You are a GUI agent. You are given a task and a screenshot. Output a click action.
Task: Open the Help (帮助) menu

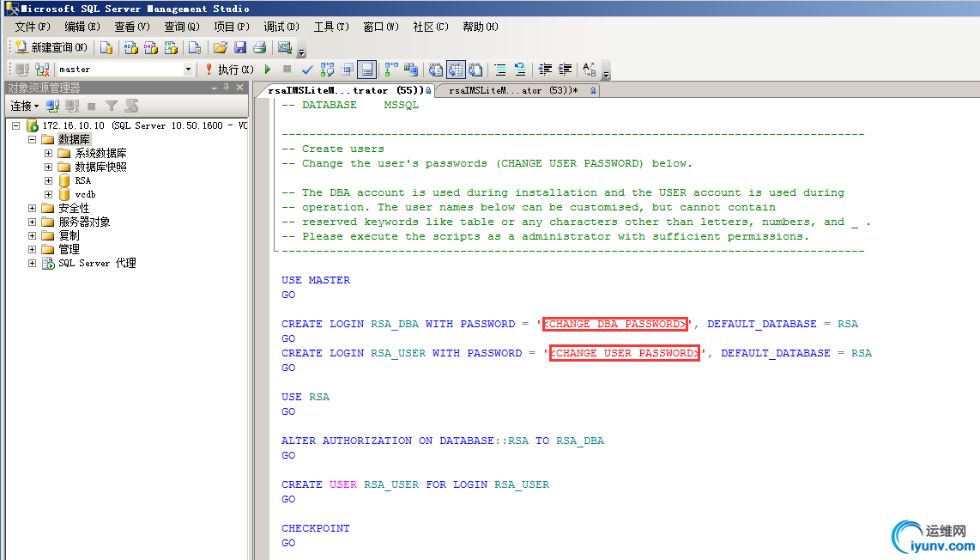(x=480, y=27)
